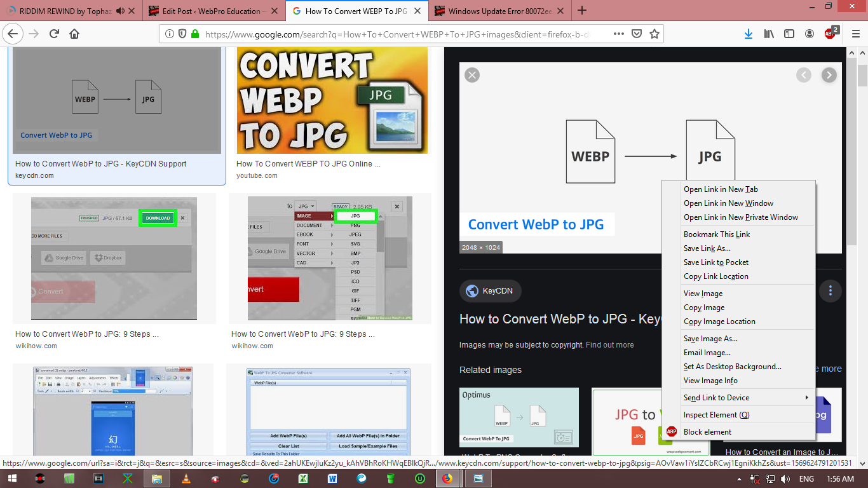Select Save Link to Pocket
Viewport: 868px width, 488px height.
point(738,262)
